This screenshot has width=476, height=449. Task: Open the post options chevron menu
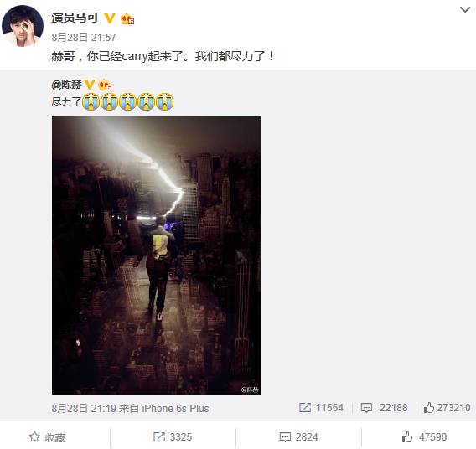pos(465,10)
